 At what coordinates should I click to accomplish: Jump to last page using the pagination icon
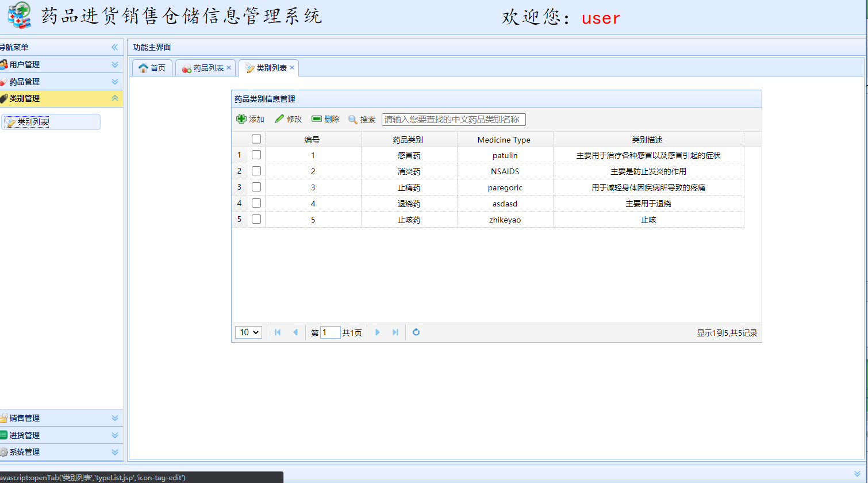[395, 332]
